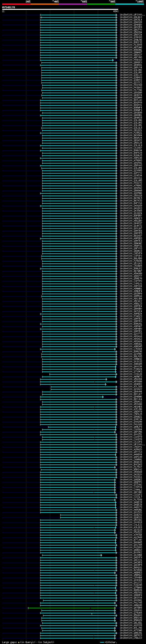Select subject label UniRef100_Q39093
The height and width of the screenshot is (644, 146).
(131, 37)
